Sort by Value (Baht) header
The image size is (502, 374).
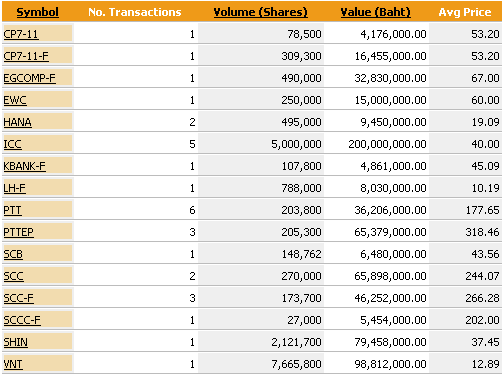[375, 12]
